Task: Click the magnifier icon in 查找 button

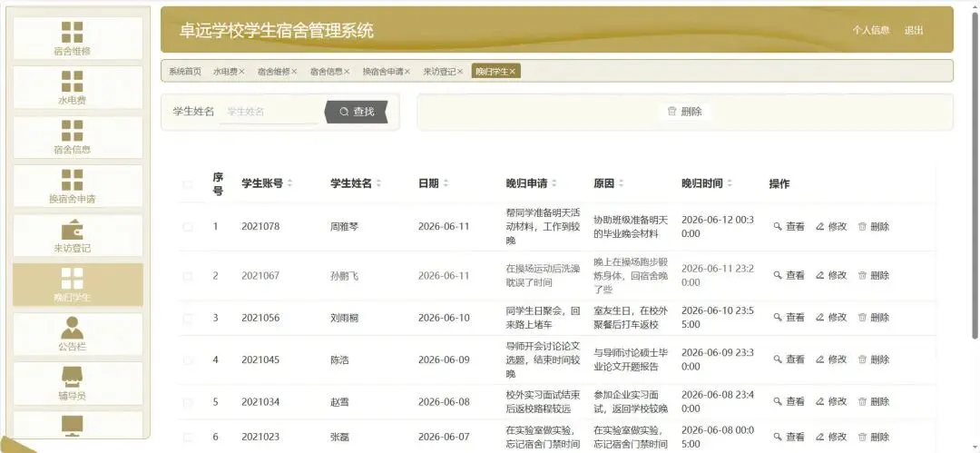Action: pyautogui.click(x=344, y=112)
